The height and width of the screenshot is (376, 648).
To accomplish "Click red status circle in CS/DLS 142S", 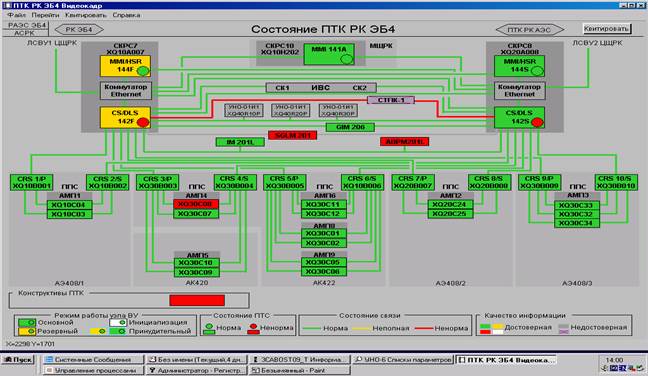I will 537,122.
